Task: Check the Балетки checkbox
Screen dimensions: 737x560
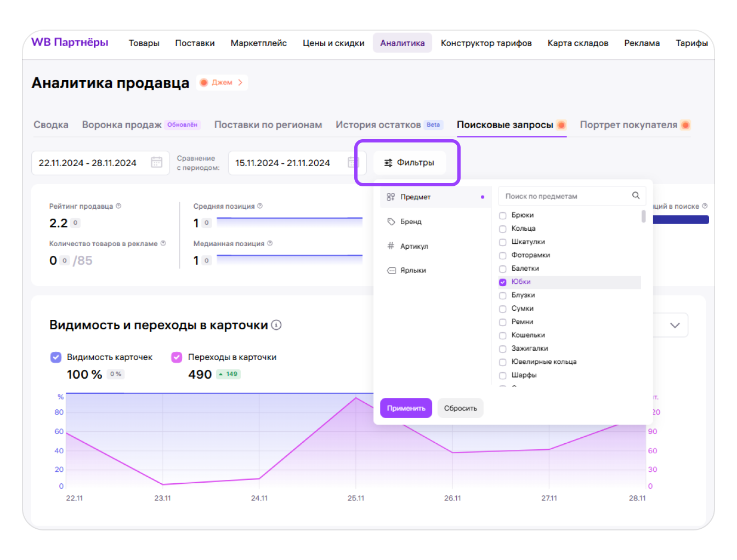Action: click(502, 268)
